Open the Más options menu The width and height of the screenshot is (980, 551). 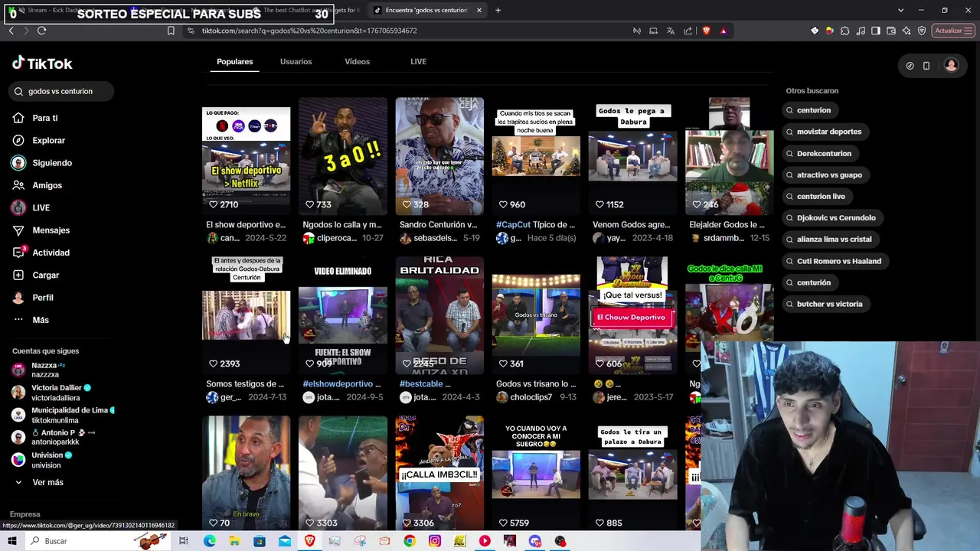tap(40, 320)
